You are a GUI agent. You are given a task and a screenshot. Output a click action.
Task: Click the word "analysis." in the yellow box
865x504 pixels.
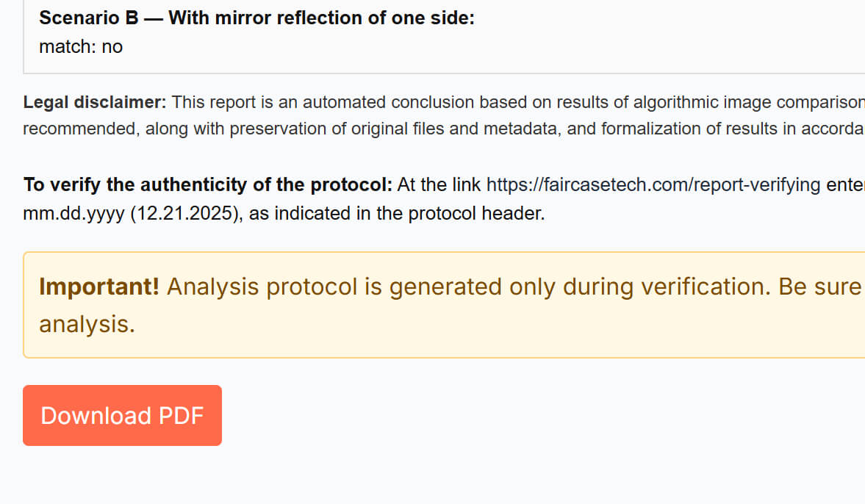[x=87, y=323]
